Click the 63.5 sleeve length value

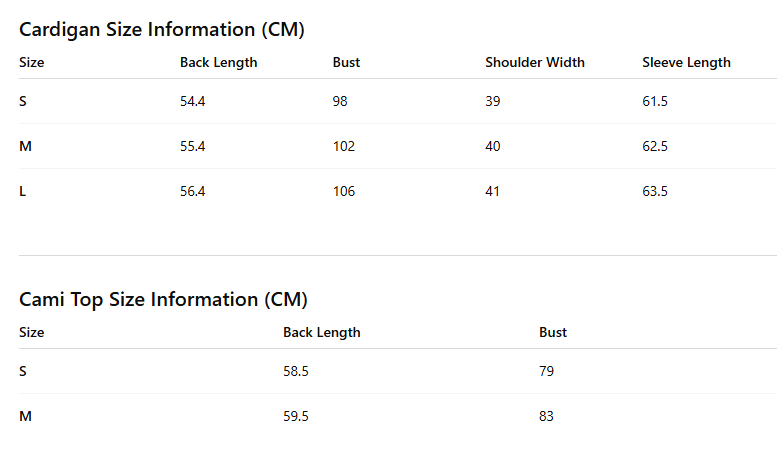click(655, 191)
